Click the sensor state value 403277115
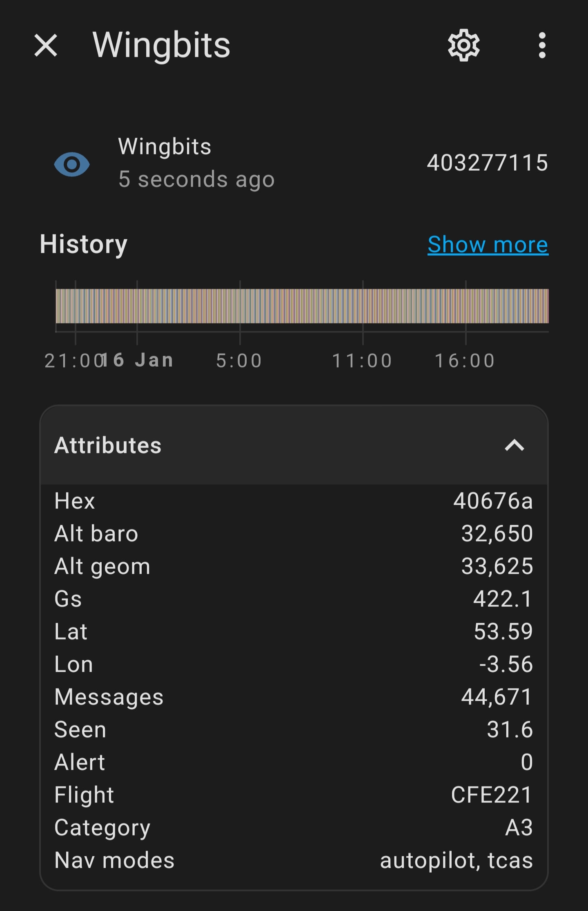 (x=487, y=163)
